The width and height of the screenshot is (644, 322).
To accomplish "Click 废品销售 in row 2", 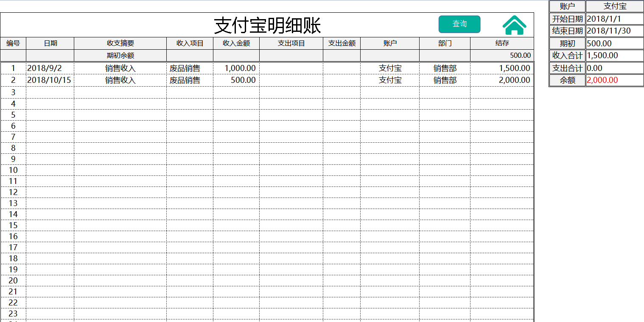I will [x=190, y=80].
